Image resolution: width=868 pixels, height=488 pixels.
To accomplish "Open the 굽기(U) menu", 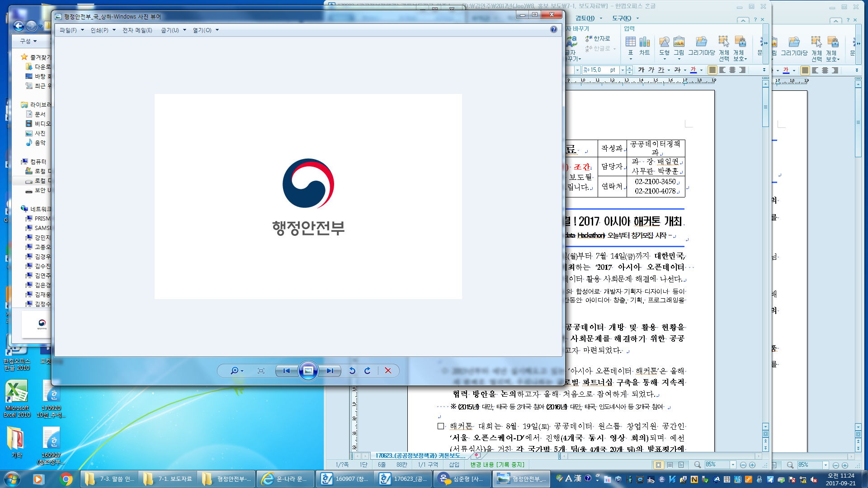I will pyautogui.click(x=174, y=30).
